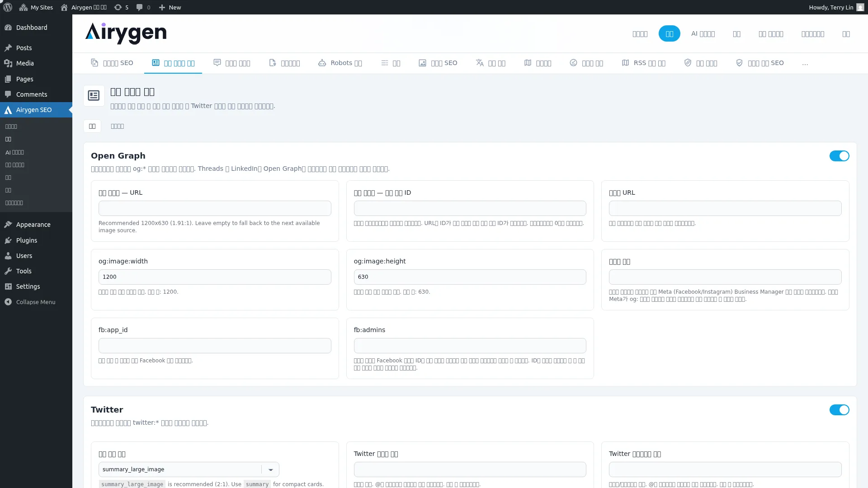Select Airygen SEO sidebar menu
Screen dimensions: 868x488
click(36, 110)
